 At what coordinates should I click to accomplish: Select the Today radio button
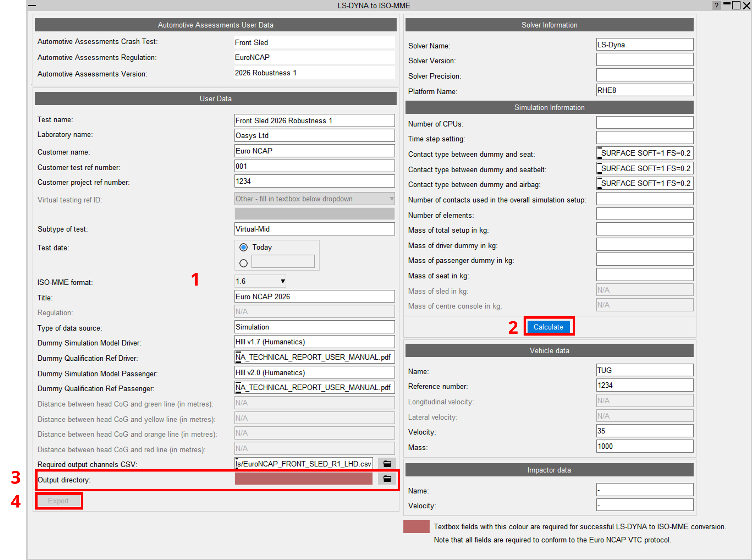pos(243,247)
